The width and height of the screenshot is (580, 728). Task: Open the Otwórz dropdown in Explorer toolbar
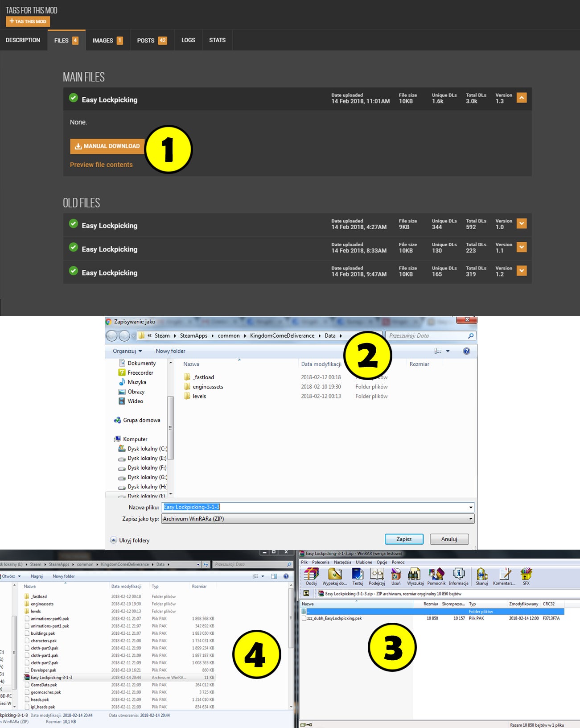coord(12,576)
